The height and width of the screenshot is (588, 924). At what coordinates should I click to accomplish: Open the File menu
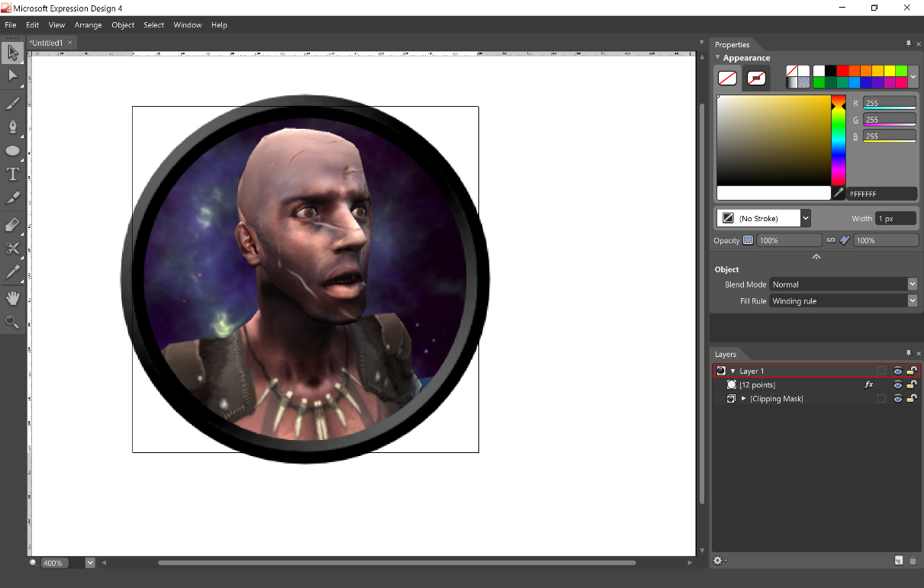[11, 25]
